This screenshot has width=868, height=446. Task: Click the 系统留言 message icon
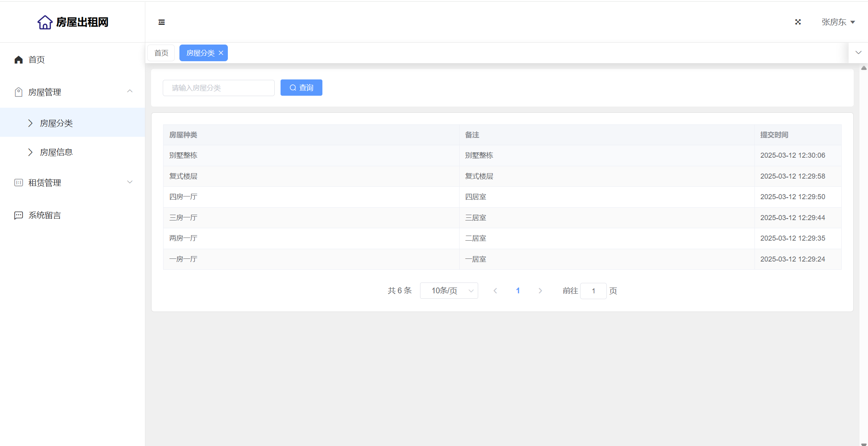tap(19, 215)
